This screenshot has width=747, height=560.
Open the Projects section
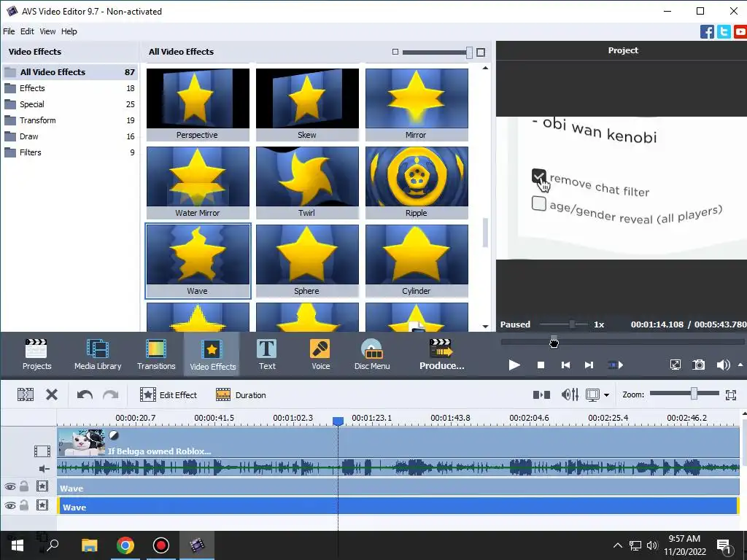coord(36,354)
